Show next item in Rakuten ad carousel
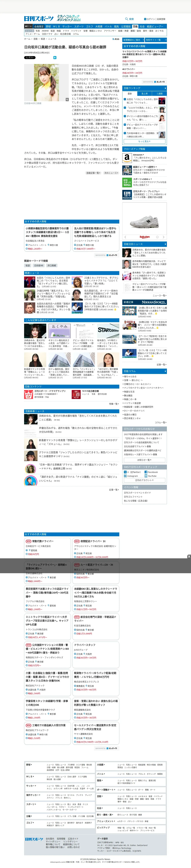The image size is (191, 868). 164,237
